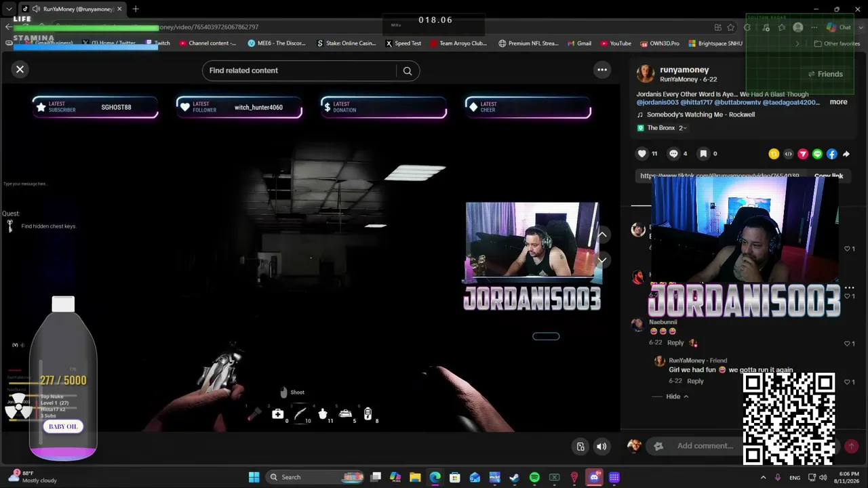868x488 pixels.
Task: Share to LINE with the green icon
Action: 817,154
